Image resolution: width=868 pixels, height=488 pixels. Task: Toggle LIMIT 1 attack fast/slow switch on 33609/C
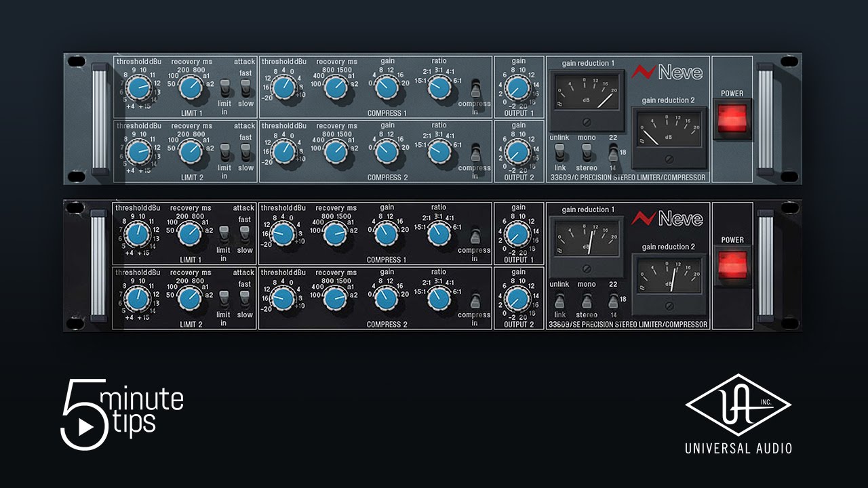point(245,87)
